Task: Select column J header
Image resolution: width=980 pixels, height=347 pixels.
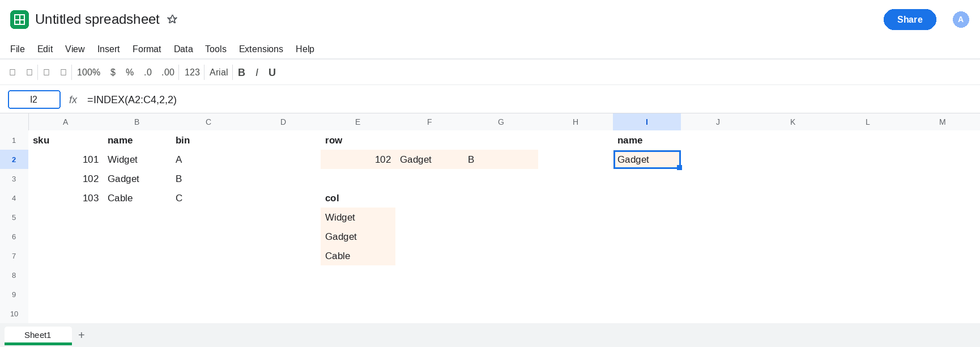Action: click(718, 122)
